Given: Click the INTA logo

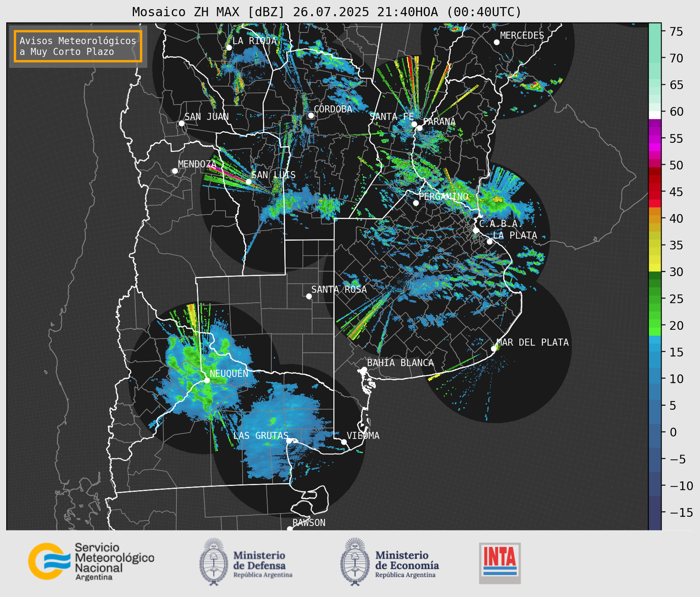Looking at the screenshot, I should point(500,563).
